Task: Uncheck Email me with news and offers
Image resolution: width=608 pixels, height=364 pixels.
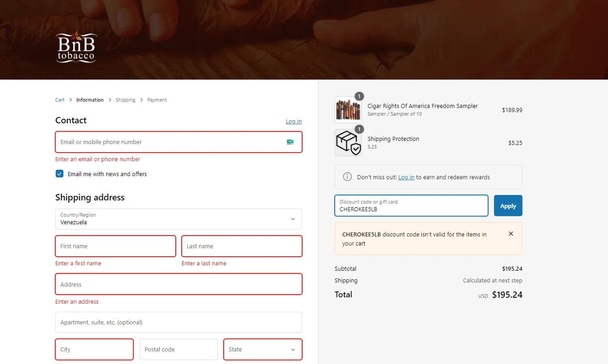Action: [x=60, y=174]
